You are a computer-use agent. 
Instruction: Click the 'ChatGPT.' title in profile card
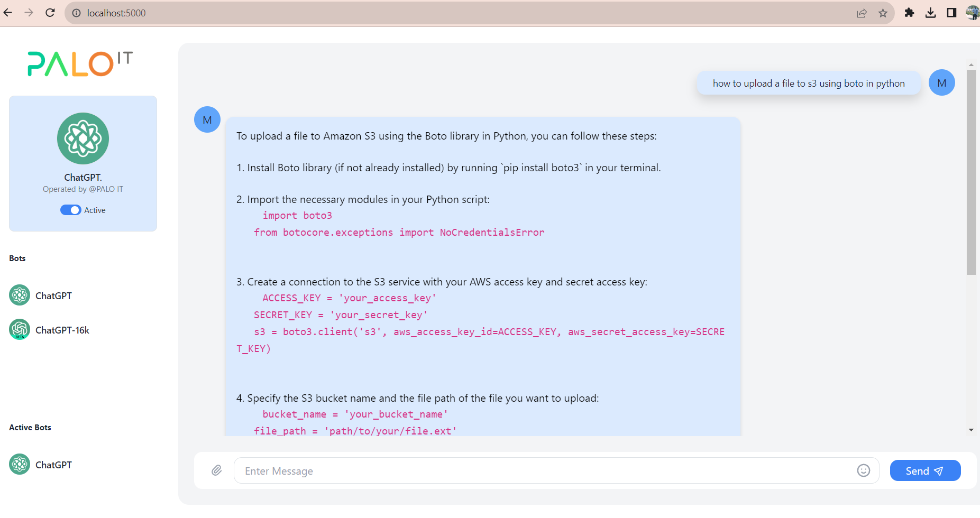(83, 178)
